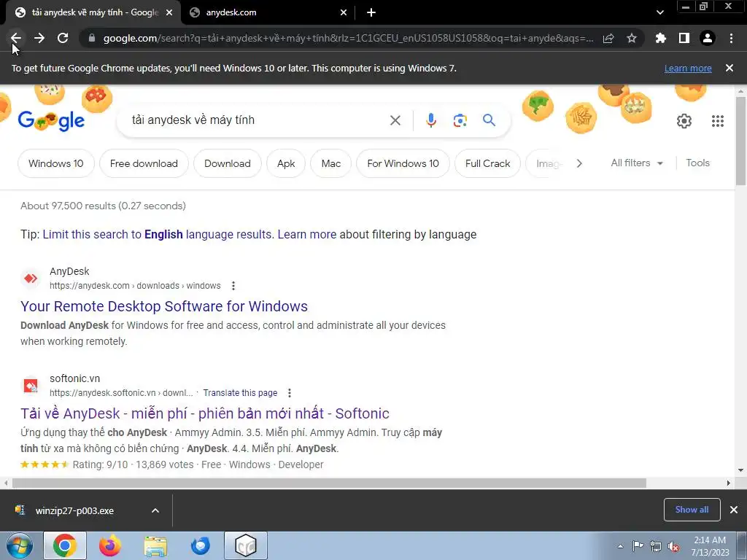
Task: Click the softonic.vn result favicon
Action: [31, 385]
